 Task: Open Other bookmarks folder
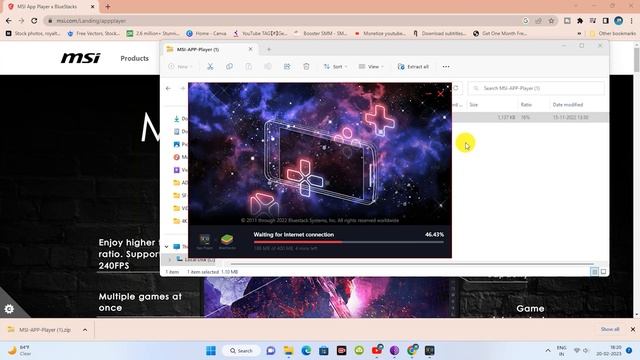[x=613, y=33]
